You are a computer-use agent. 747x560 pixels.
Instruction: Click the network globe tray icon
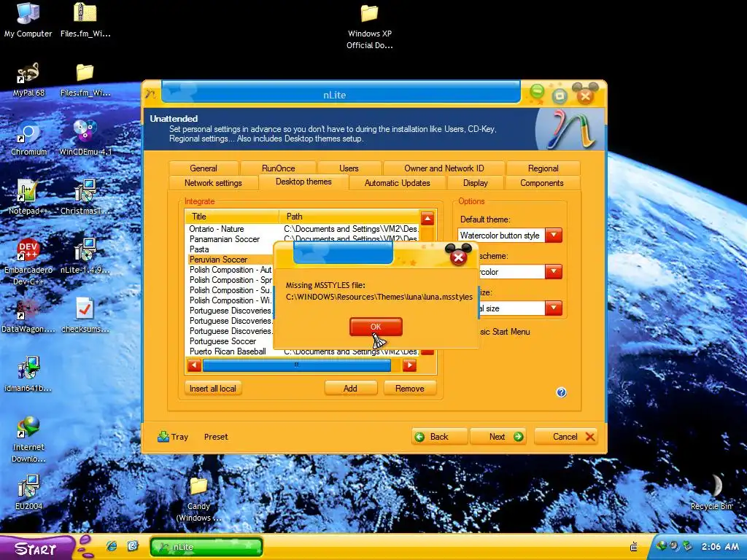661,545
